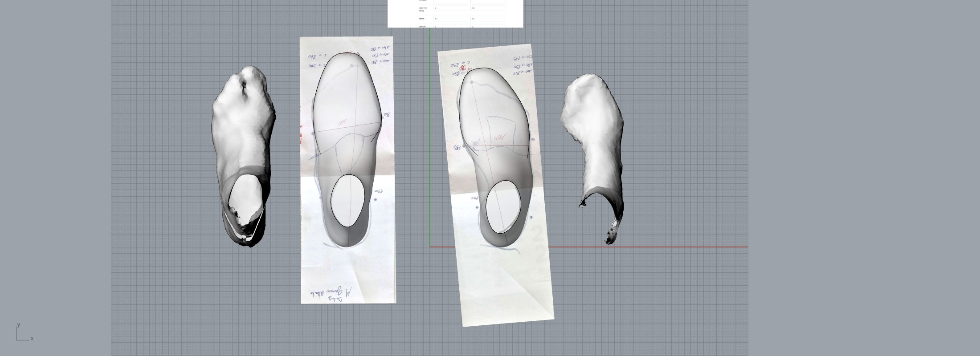Screen dimensions: 980x356
Task: Pick the heel opening of the right insole
Action: pyautogui.click(x=503, y=206)
